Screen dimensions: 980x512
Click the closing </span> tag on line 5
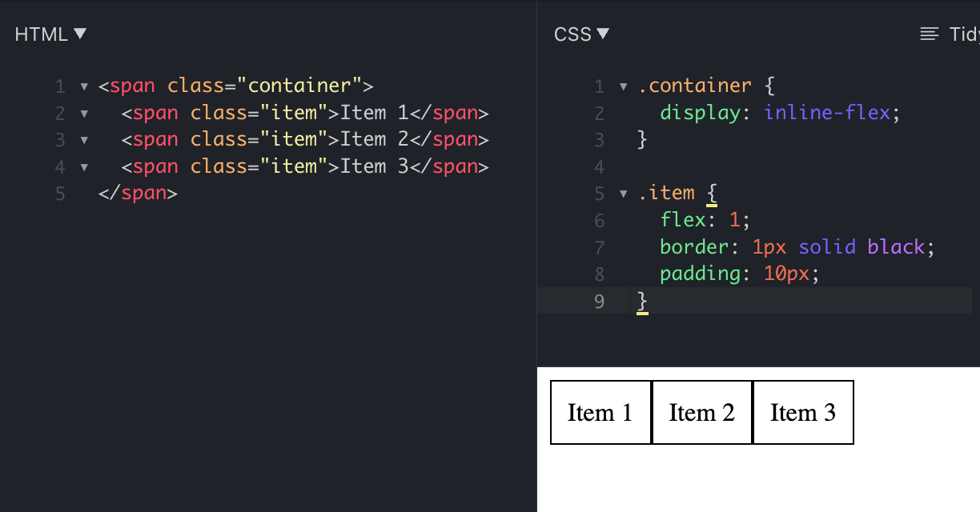tap(138, 194)
